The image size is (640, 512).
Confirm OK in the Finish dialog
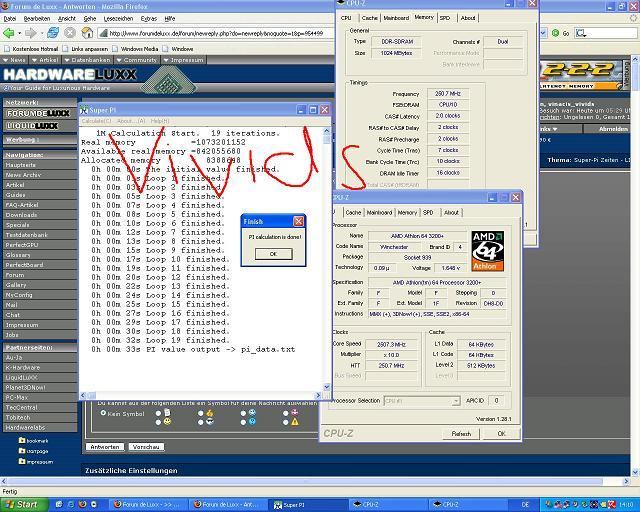[273, 254]
